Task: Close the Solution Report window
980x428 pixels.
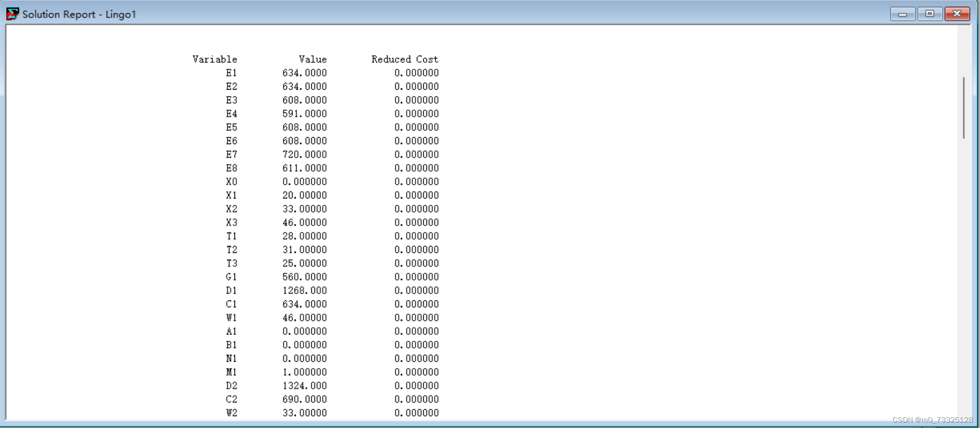Action: 957,14
